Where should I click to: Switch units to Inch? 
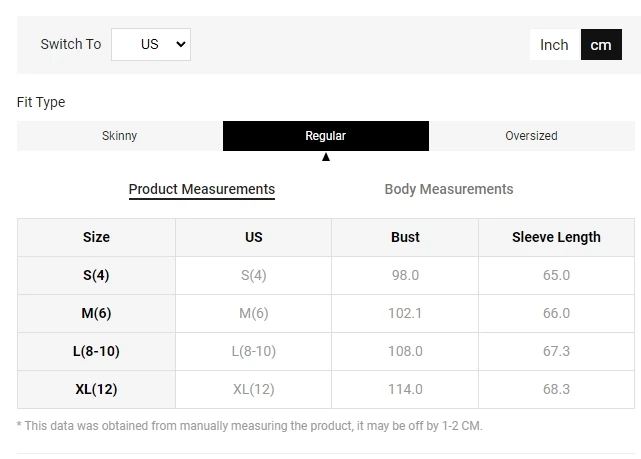(554, 45)
